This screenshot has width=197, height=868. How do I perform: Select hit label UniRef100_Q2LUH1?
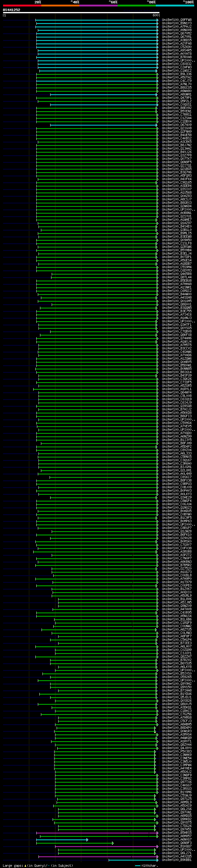[x=177, y=470]
